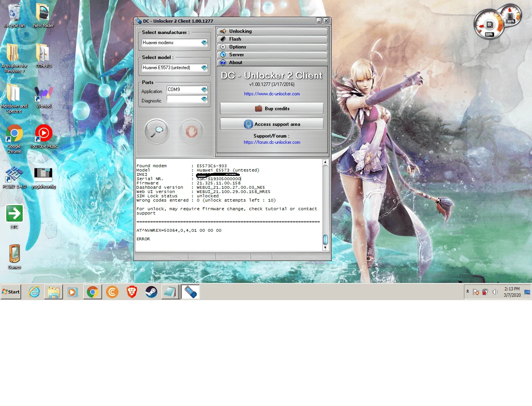Open ETC green arrow desktop icon
The image size is (532, 406).
tap(14, 217)
